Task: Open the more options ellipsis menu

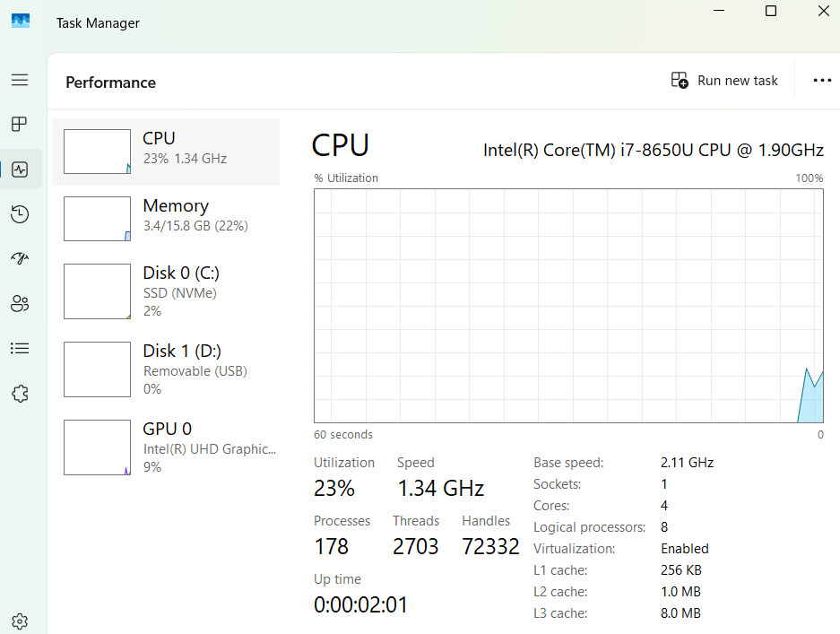Action: coord(822,81)
